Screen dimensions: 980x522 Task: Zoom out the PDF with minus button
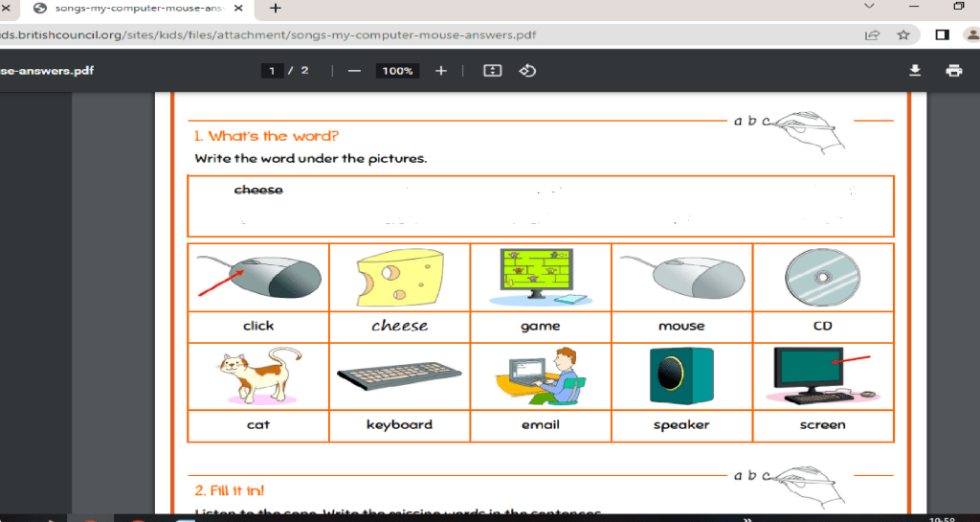point(354,71)
